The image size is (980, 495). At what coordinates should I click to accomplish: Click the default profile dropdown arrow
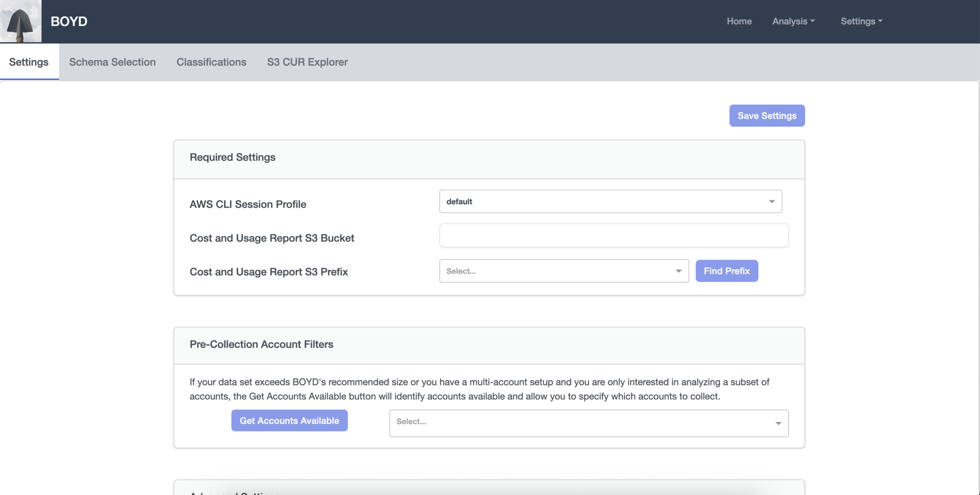772,202
